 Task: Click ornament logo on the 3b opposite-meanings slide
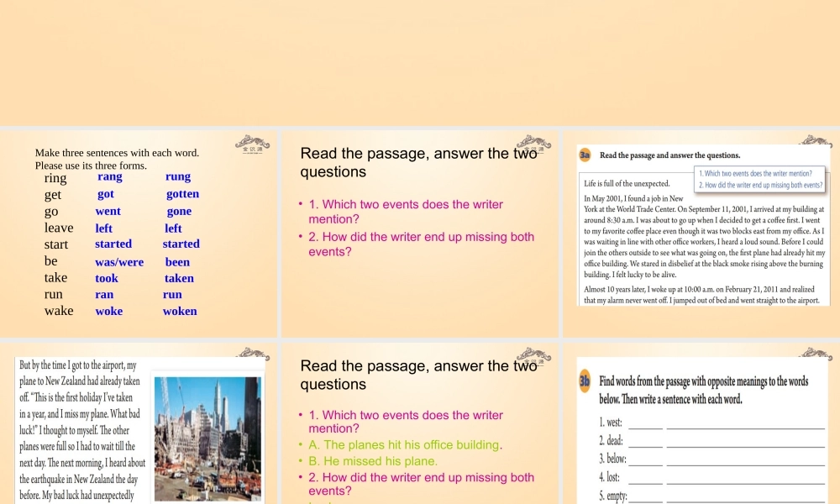814,354
